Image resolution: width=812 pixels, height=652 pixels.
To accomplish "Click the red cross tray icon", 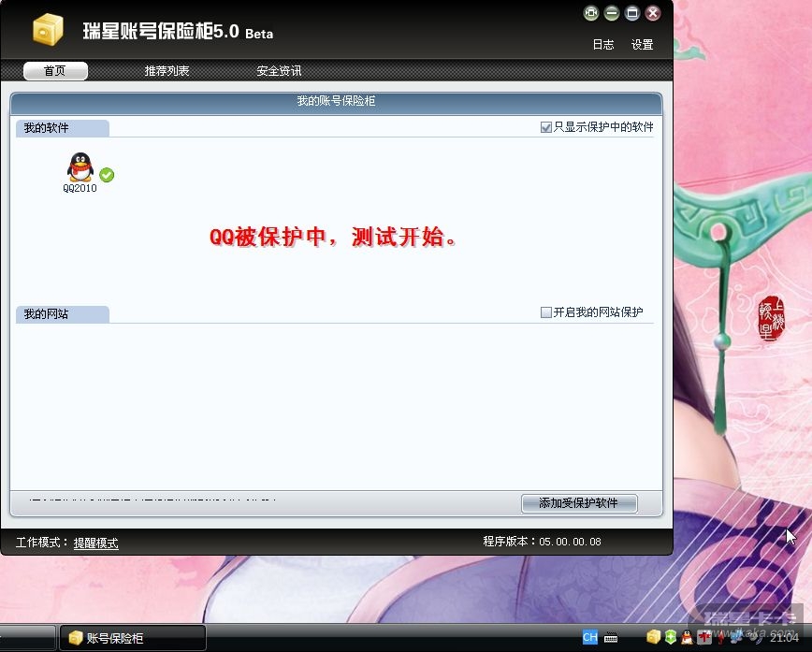I will pyautogui.click(x=704, y=636).
